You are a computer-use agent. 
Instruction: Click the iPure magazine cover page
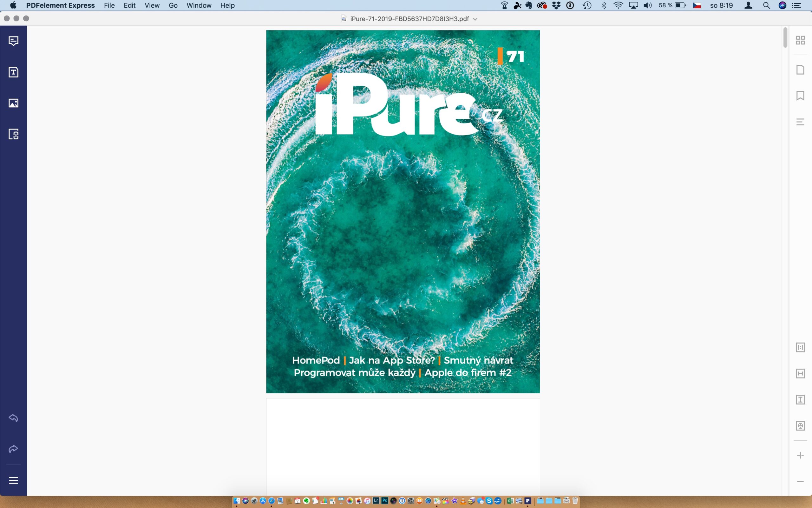coord(403,212)
